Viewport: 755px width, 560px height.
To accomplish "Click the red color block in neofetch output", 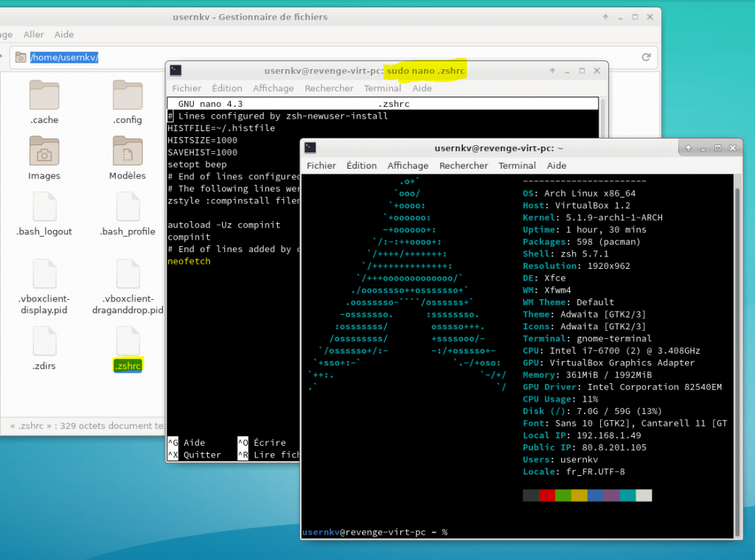I will click(x=547, y=496).
